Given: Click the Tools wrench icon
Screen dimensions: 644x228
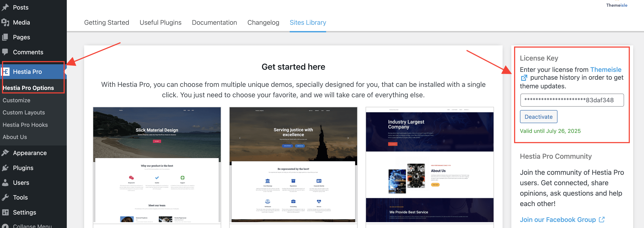Looking at the screenshot, I should 5,197.
